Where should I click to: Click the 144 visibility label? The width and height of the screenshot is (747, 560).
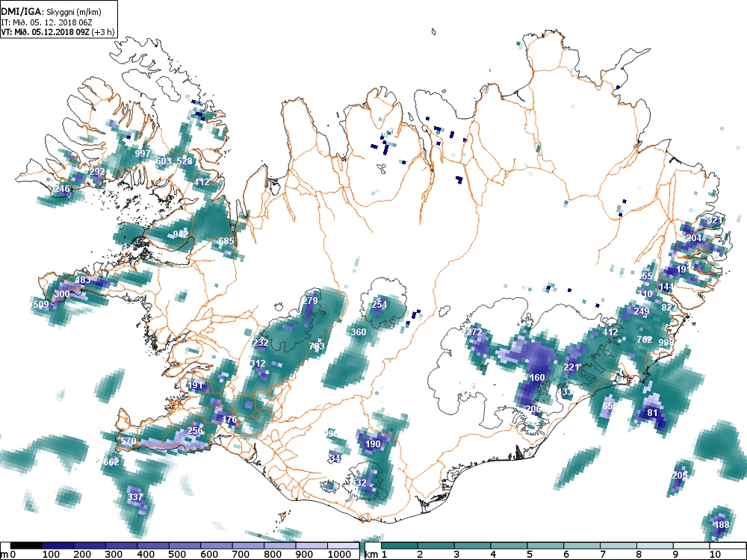[666, 286]
